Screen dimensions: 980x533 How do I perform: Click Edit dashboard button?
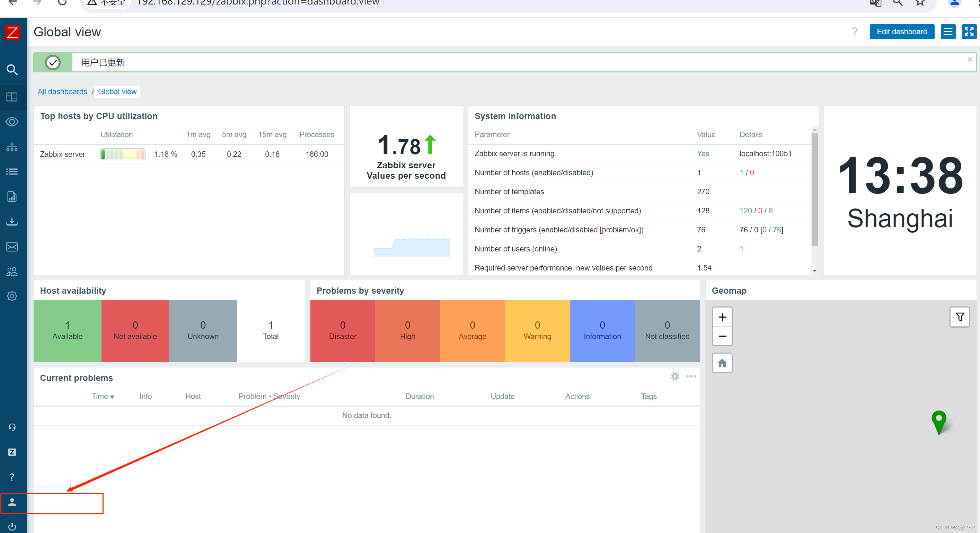point(902,32)
